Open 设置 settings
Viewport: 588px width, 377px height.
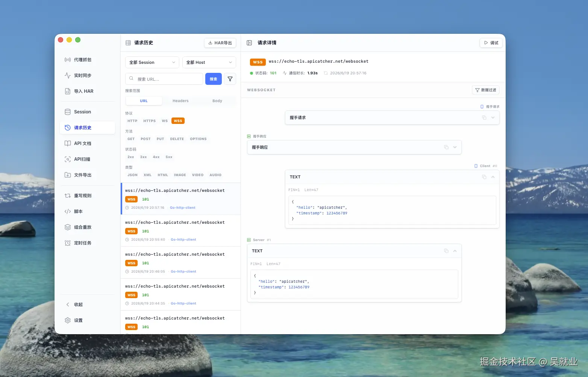87,320
